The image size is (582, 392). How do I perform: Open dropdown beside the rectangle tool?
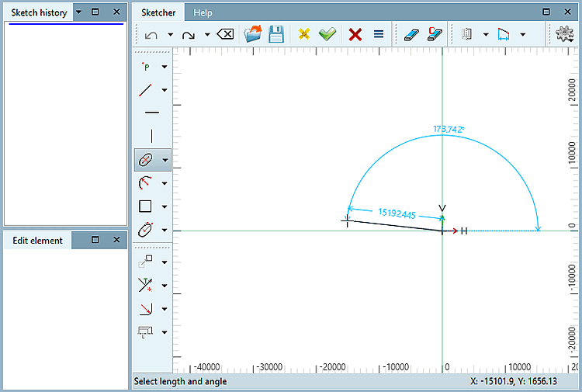click(x=165, y=206)
